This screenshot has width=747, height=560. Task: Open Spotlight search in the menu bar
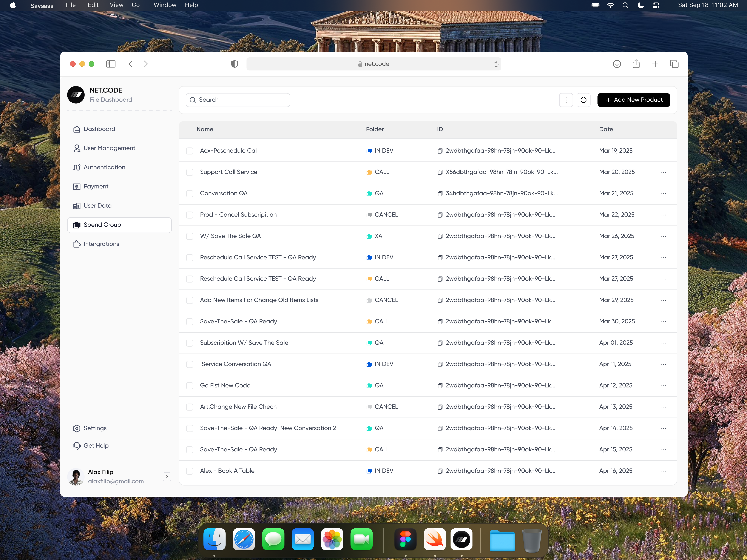(625, 5)
